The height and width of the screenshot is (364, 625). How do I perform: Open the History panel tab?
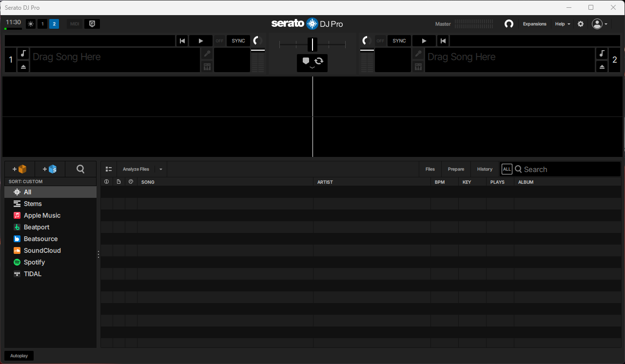point(485,169)
